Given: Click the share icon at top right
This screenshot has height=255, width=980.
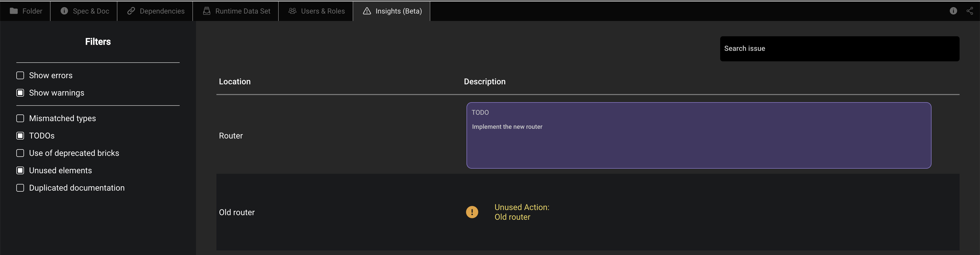Looking at the screenshot, I should (x=970, y=11).
